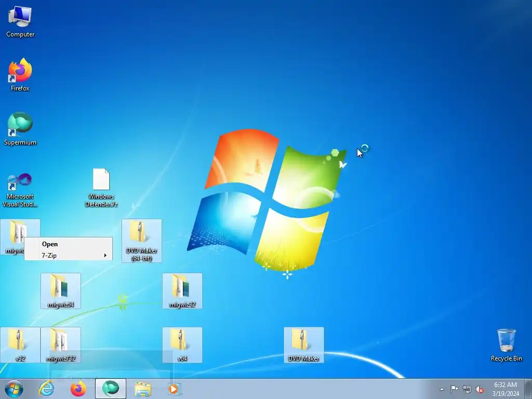Select the DVD Maker (64-bit) archive
532x399 pixels.
pos(141,241)
